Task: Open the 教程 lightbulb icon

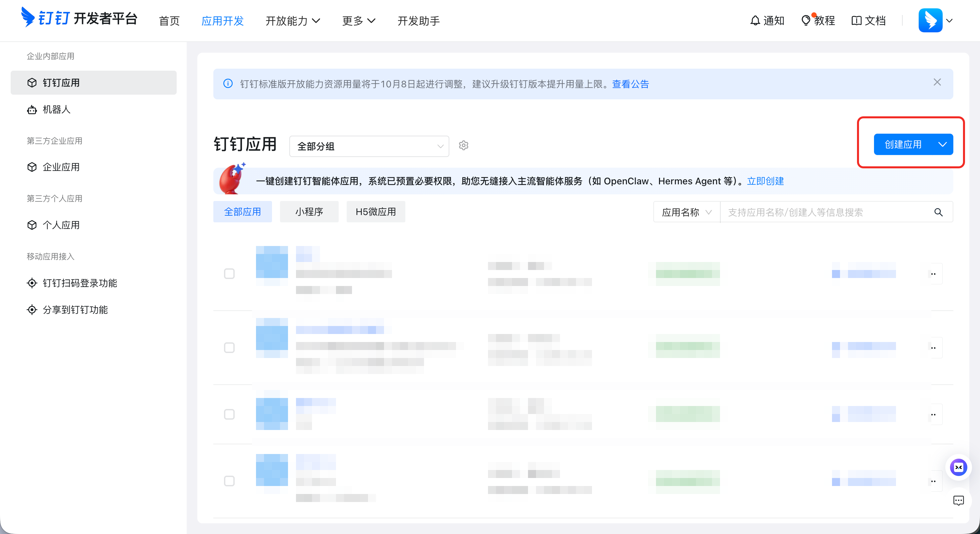Action: pos(806,20)
